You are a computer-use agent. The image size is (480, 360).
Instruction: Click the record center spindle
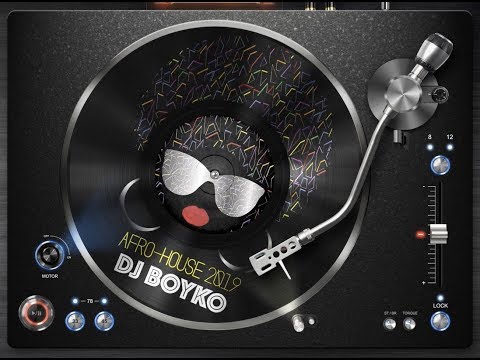215,173
